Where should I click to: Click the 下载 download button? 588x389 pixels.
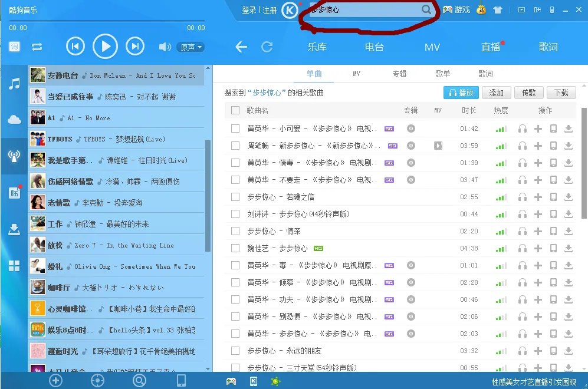click(x=561, y=93)
